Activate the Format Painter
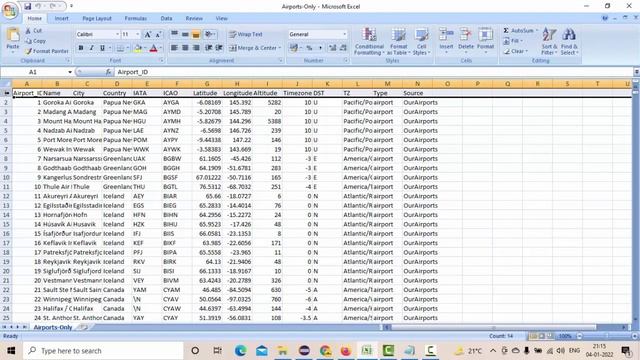The width and height of the screenshot is (640, 360). click(47, 51)
